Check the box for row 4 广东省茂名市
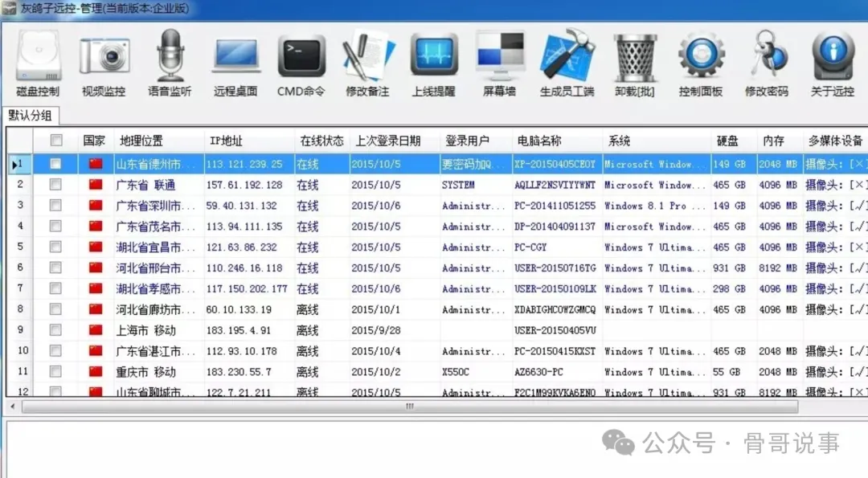 click(55, 226)
